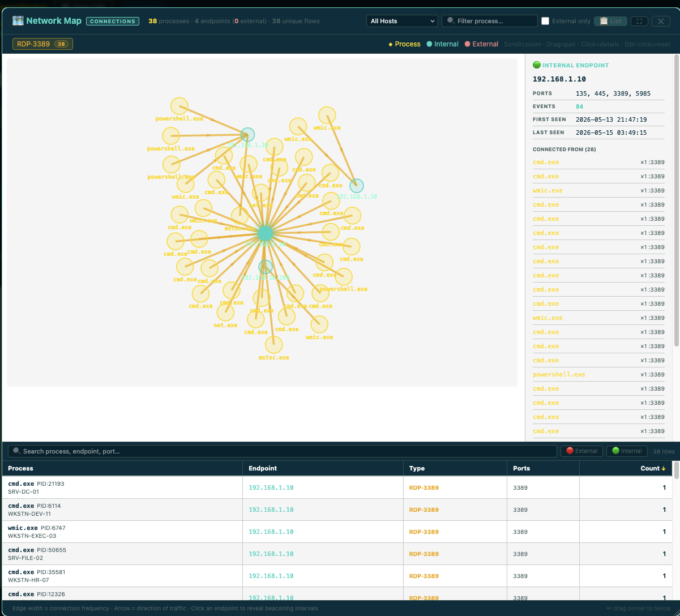This screenshot has height=616, width=680.
Task: Click the 38 rows counter
Action: (x=664, y=451)
